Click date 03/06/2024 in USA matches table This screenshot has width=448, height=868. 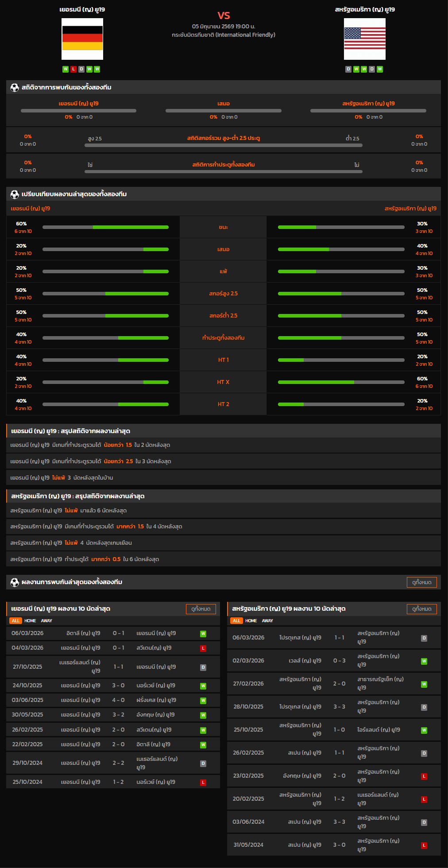(248, 822)
